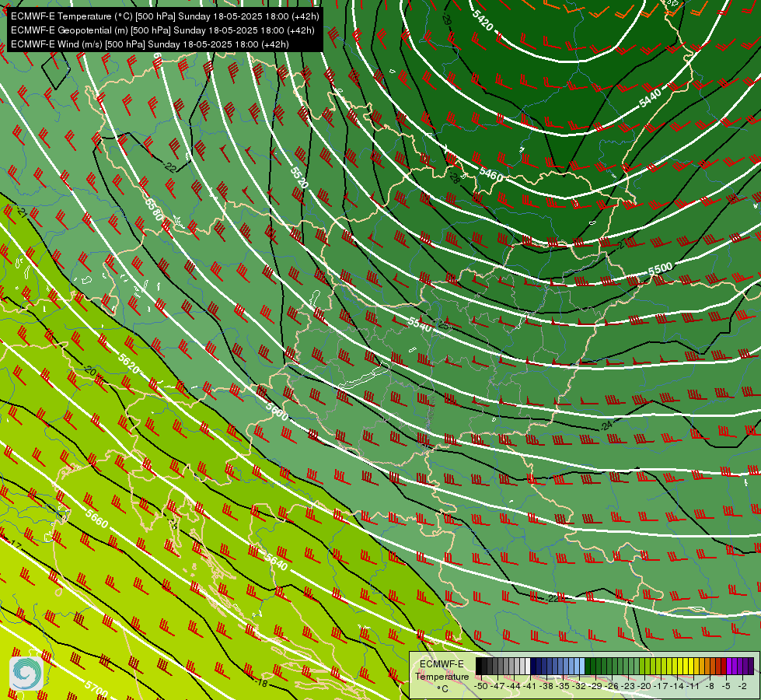Select the ECMWF-E Temperature title line

(165, 16)
